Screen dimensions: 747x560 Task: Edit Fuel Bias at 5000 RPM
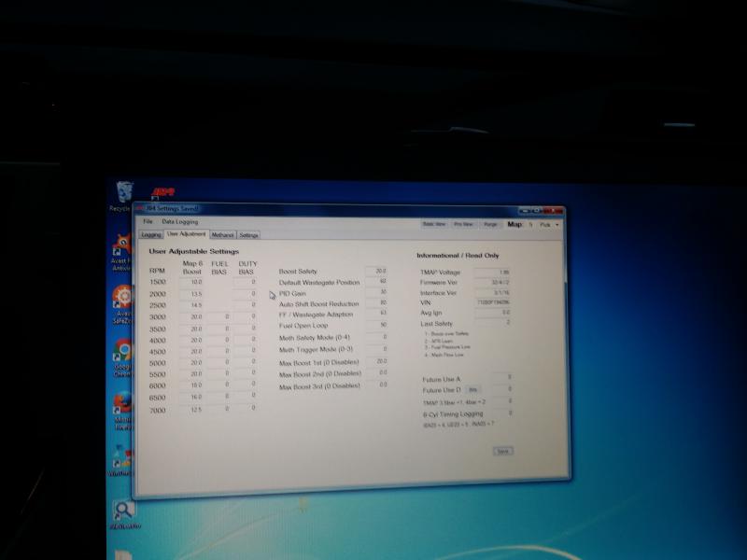(x=220, y=362)
